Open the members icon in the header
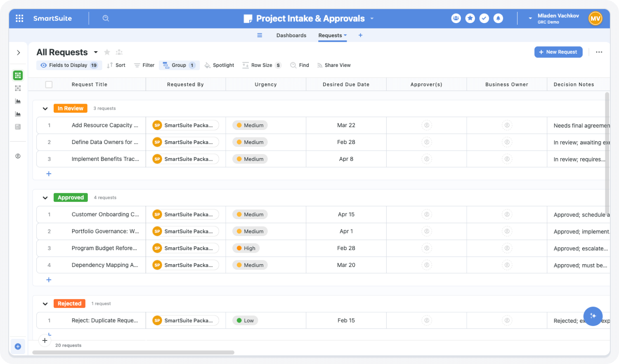The width and height of the screenshot is (619, 364). coord(456,18)
